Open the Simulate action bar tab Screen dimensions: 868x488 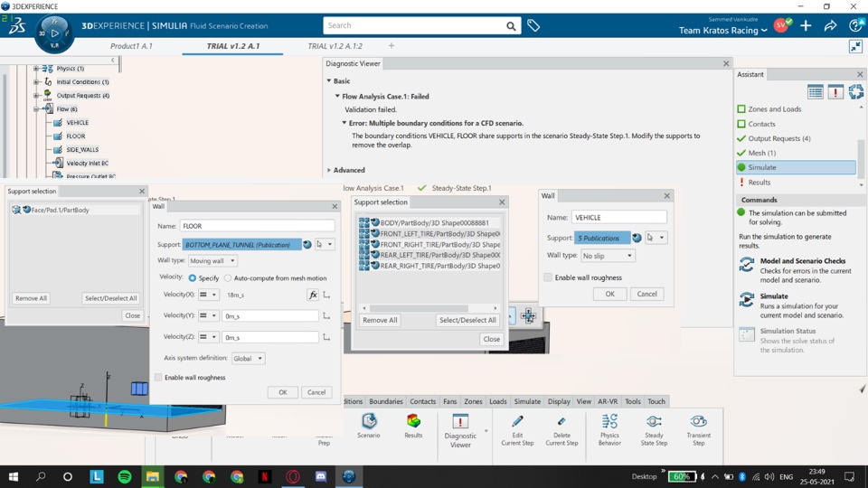tap(527, 401)
